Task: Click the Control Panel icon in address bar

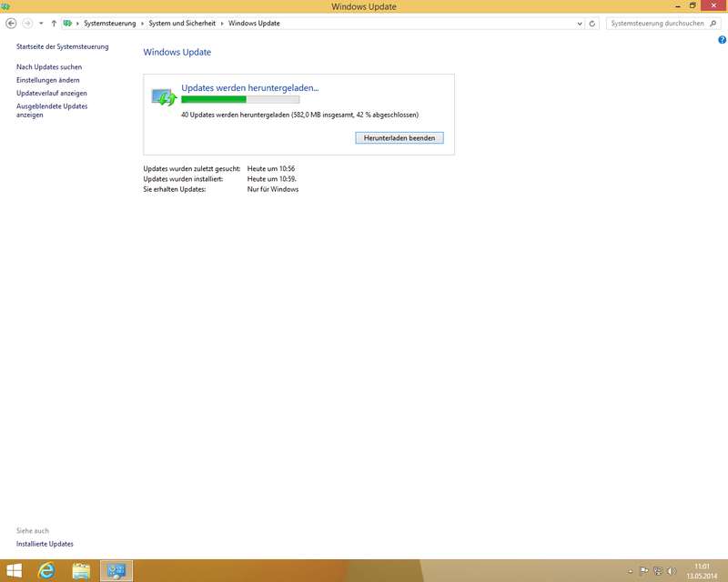Action: coord(67,24)
